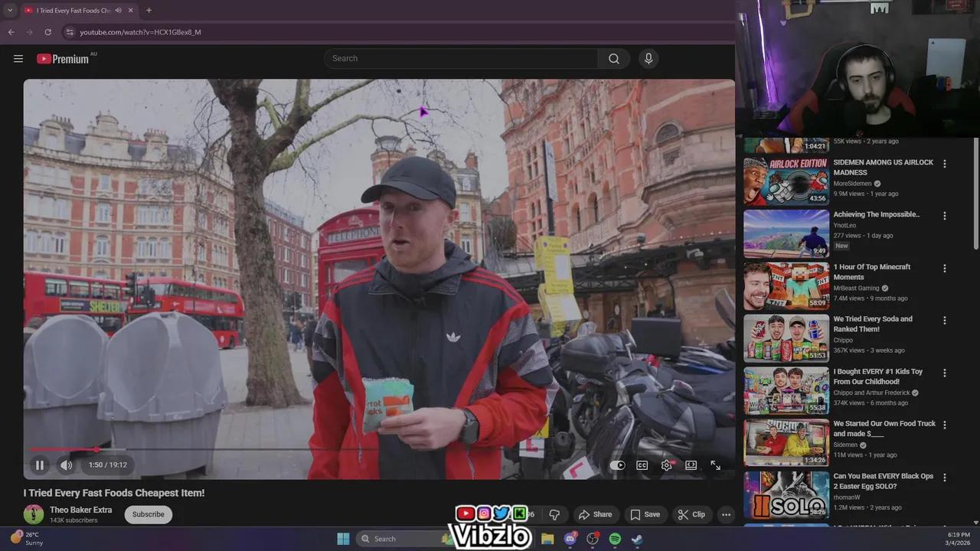Save the video to a playlist
980x551 pixels.
(645, 514)
